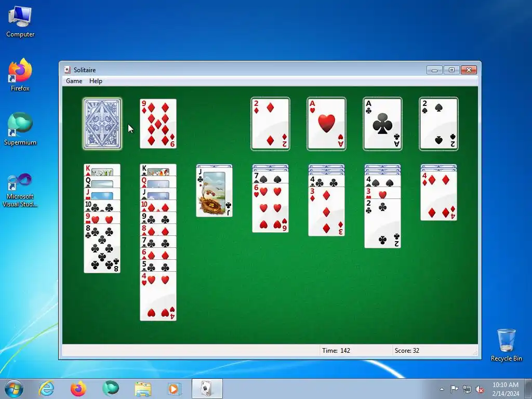This screenshot has height=399, width=532.
Task: Open the Help menu
Action: coord(96,81)
